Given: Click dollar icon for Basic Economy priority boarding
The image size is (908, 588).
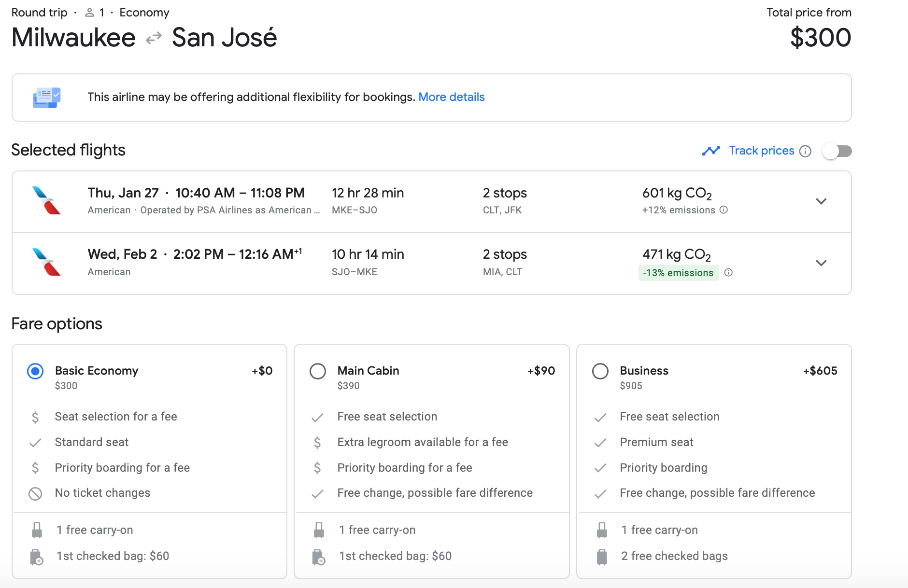Looking at the screenshot, I should [x=35, y=468].
